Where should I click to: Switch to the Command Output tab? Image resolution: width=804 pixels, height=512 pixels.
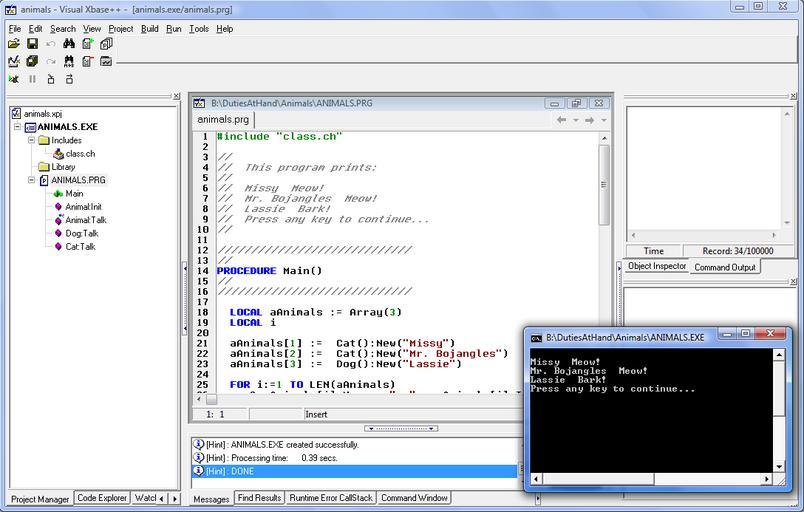(x=725, y=267)
